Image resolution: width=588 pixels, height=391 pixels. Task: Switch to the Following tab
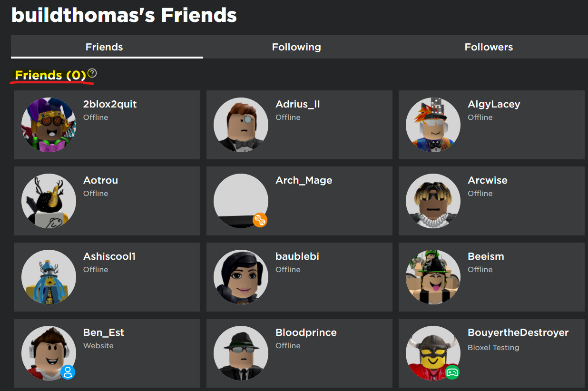click(x=296, y=47)
